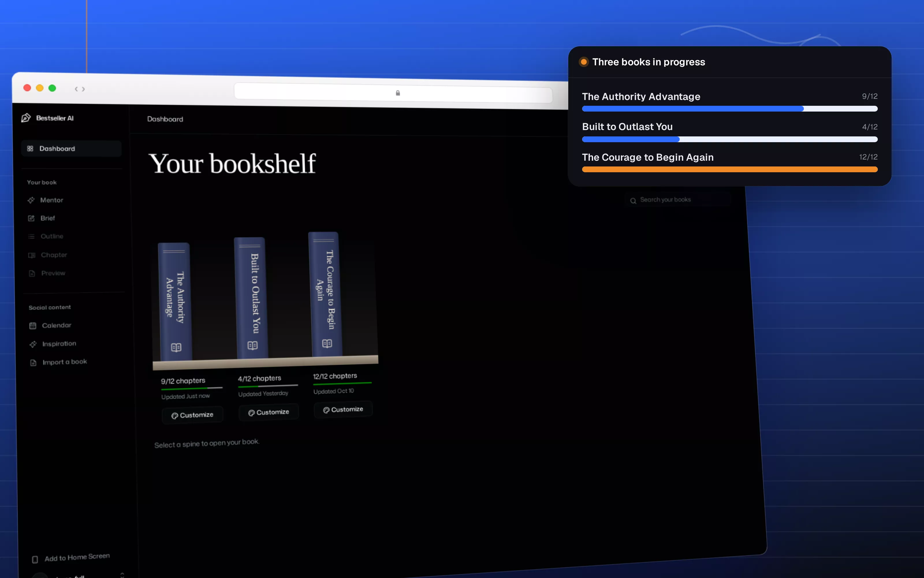Click the Import a book icon

(x=33, y=362)
